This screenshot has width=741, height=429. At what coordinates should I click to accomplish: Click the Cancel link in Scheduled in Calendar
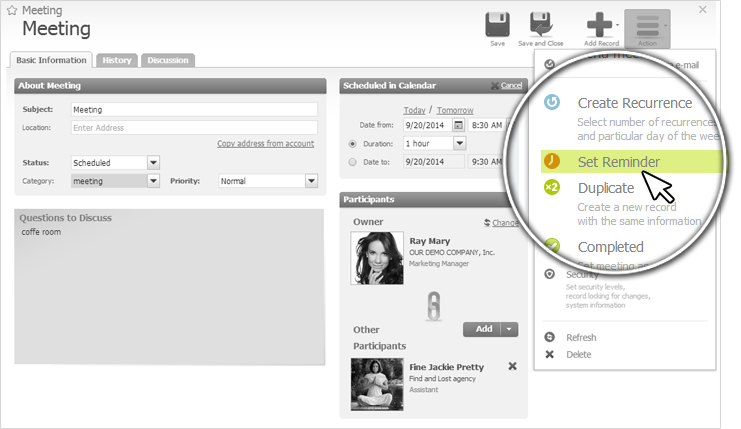(511, 86)
